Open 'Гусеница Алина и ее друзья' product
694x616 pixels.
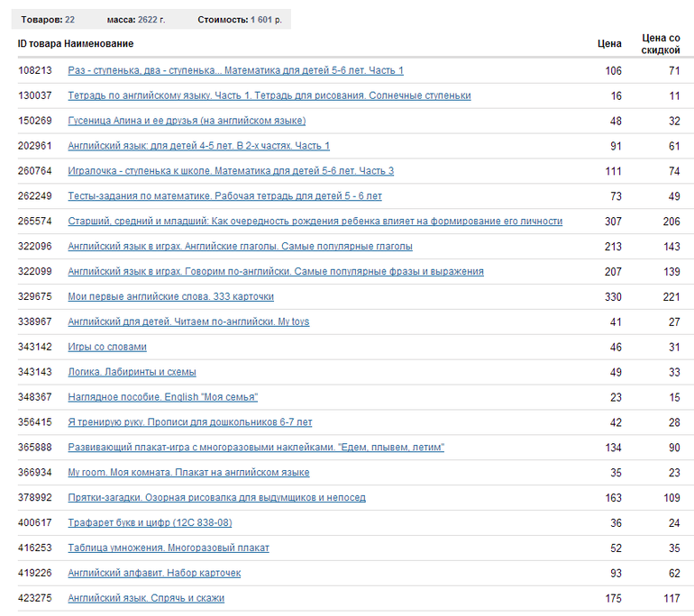(187, 121)
